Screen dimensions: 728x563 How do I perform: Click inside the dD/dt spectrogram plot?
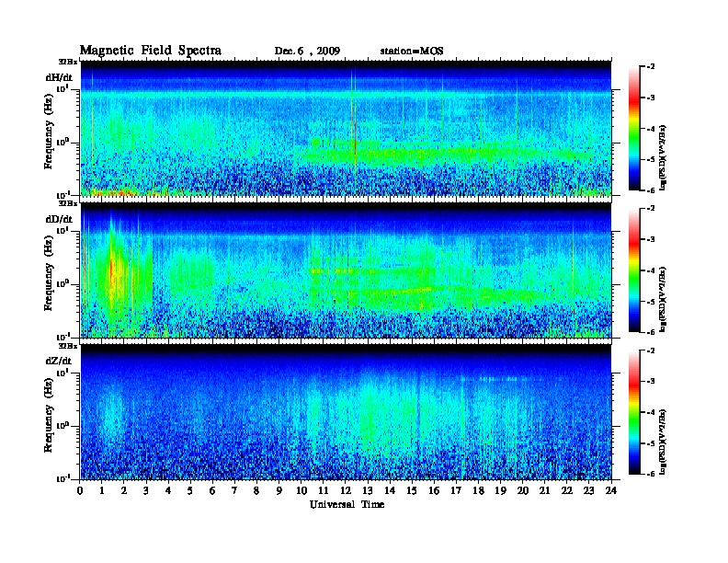tap(346, 270)
